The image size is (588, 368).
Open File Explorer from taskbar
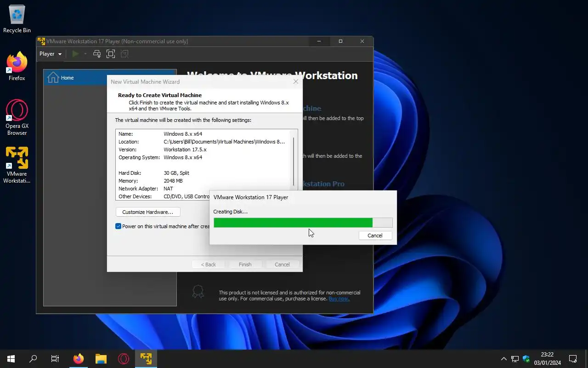point(101,359)
